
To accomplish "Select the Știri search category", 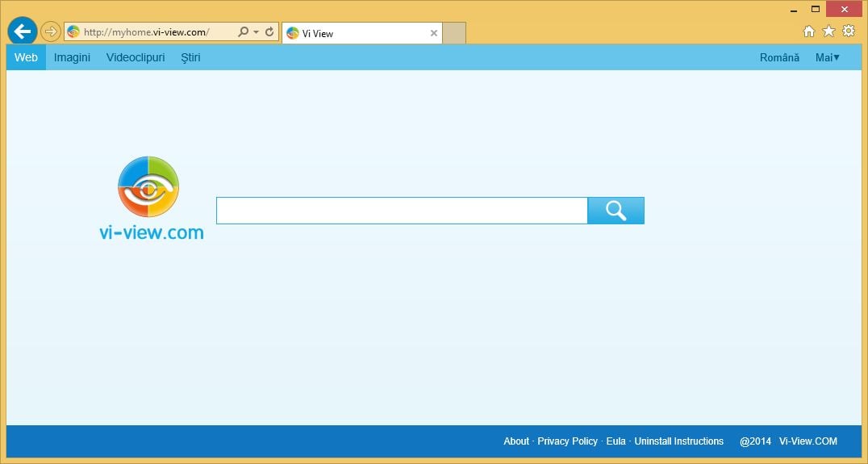I will pos(190,57).
